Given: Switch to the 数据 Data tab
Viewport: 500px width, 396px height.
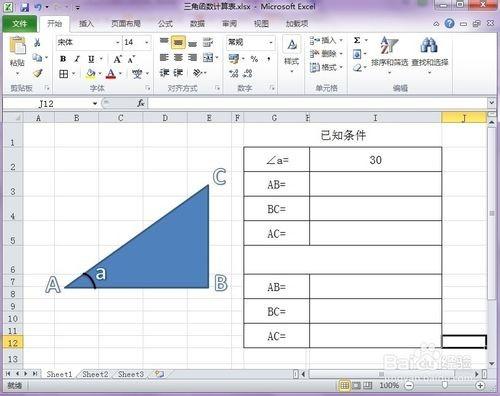Looking at the screenshot, I should 197,24.
